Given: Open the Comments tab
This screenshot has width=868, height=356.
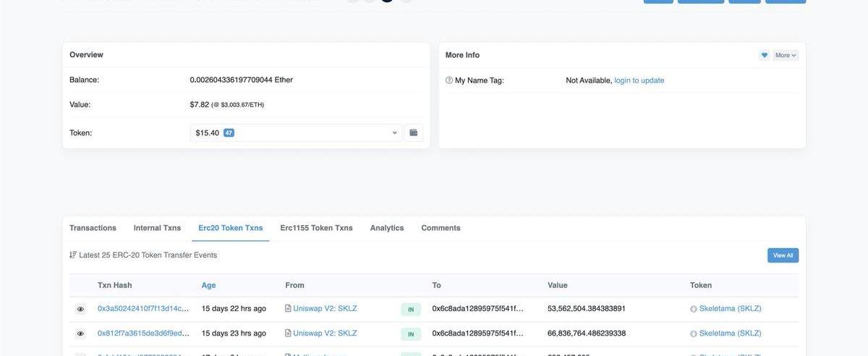Looking at the screenshot, I should pos(441,228).
